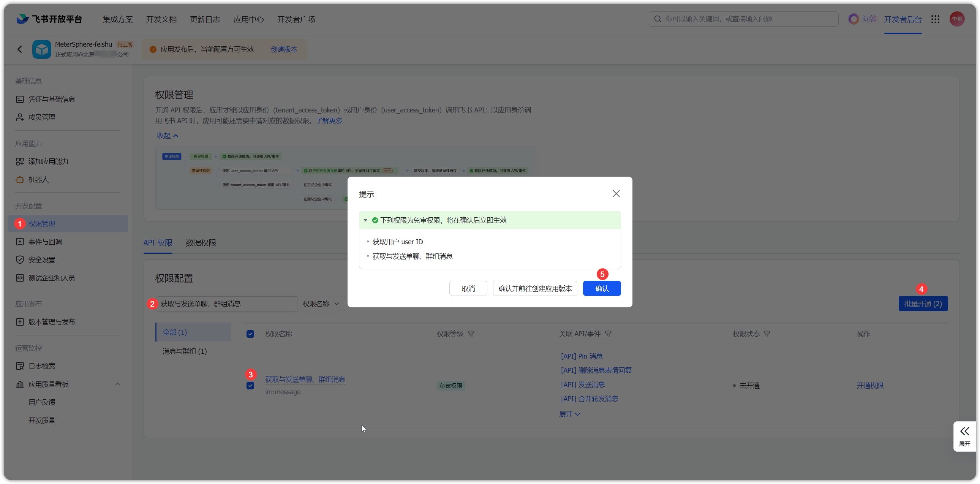Expand the side panel via 展开 button

tap(964, 437)
